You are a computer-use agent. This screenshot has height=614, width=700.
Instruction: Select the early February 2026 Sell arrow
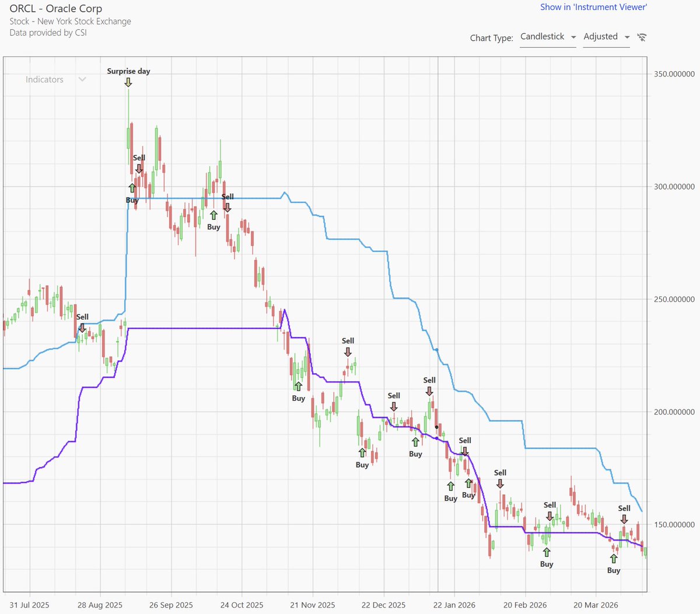pos(500,483)
